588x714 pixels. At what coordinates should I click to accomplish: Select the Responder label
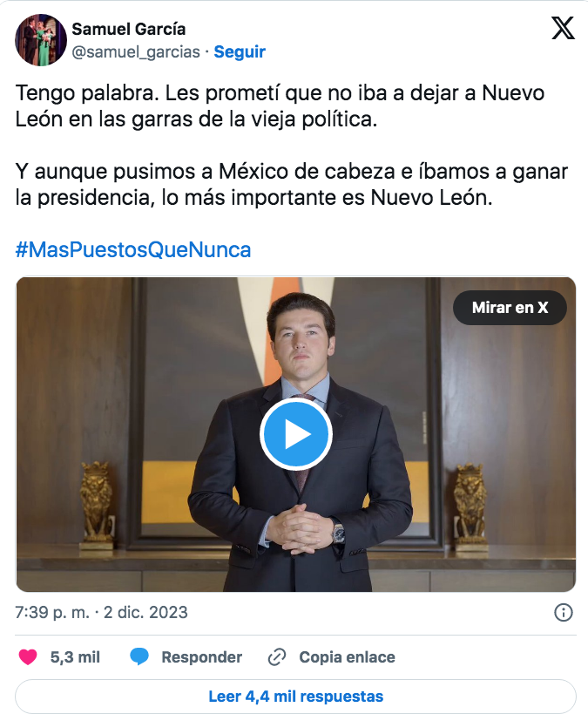pos(201,657)
